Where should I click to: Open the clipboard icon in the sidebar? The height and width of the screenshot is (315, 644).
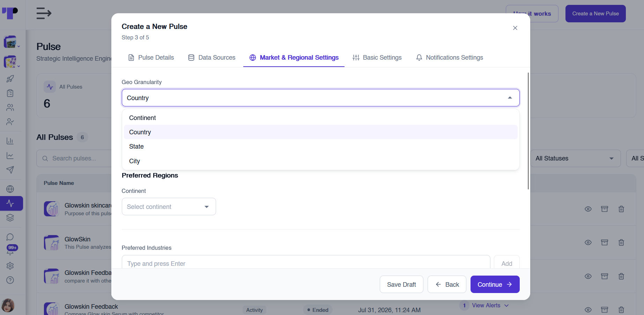tap(10, 93)
